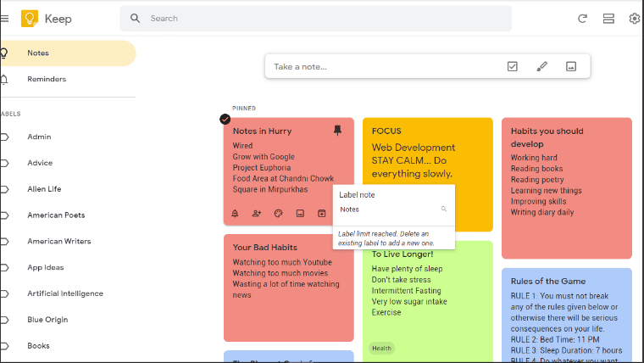
Task: Deselect the Notes in Hurry note checkmark
Action: [225, 119]
